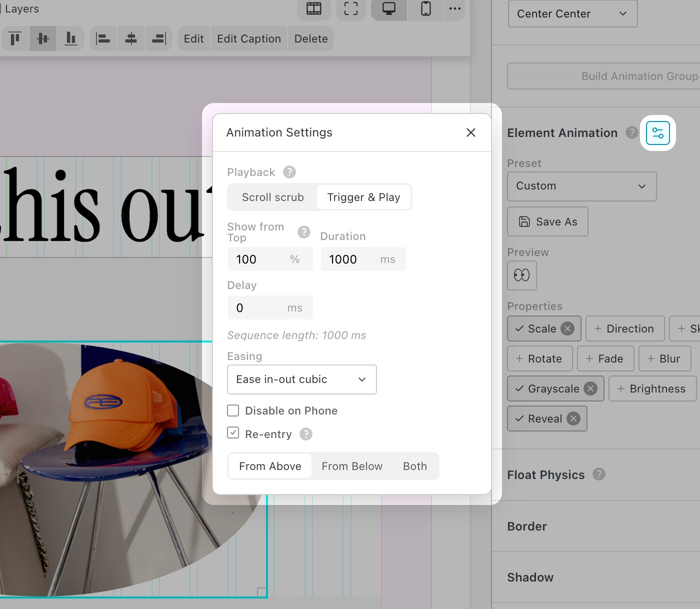Open the more options ellipsis menu
700x609 pixels.
pos(455,8)
